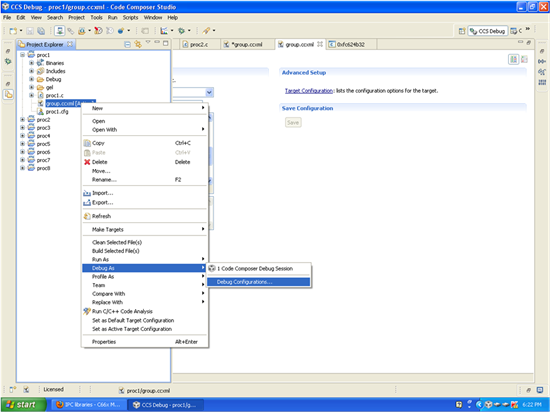Select Debug Configurations... submenu item

pyautogui.click(x=258, y=282)
